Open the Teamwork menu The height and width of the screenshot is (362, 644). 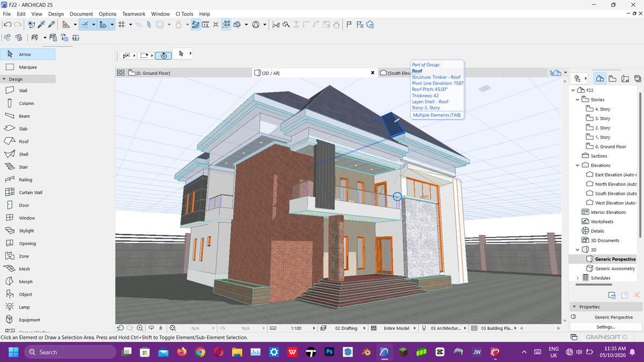tap(134, 14)
